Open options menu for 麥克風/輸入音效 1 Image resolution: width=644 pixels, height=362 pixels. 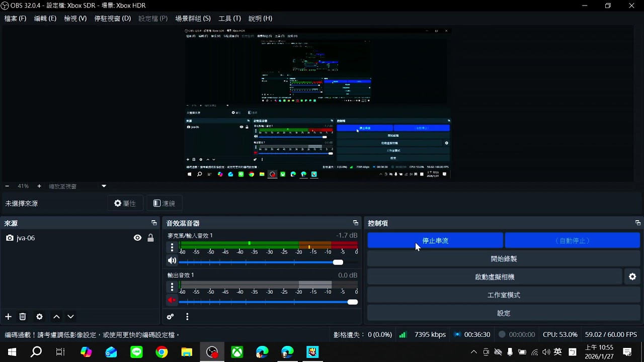[172, 247]
